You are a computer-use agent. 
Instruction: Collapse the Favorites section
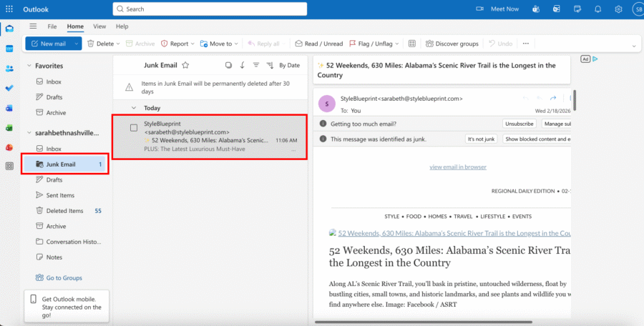click(x=29, y=66)
